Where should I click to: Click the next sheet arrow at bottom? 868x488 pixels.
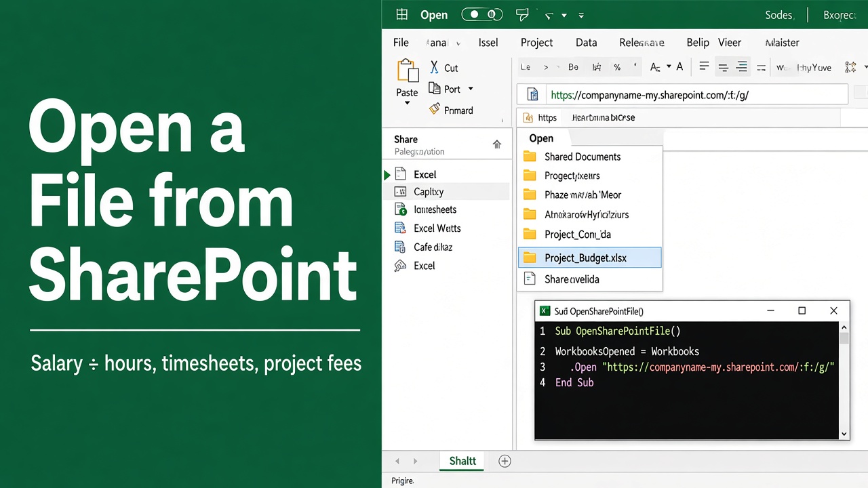point(415,461)
